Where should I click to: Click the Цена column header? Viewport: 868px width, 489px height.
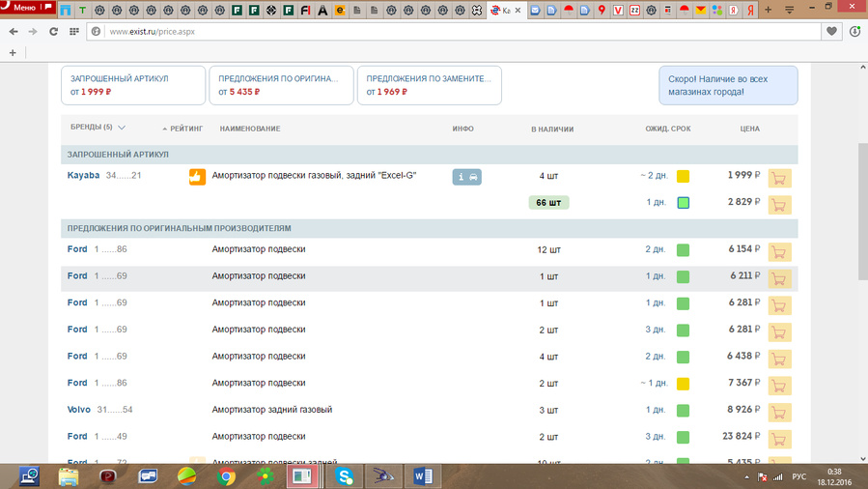749,129
